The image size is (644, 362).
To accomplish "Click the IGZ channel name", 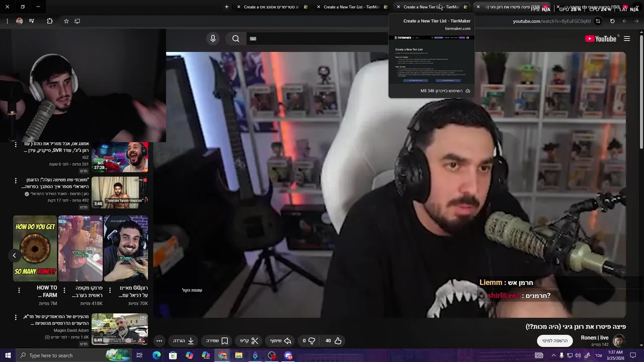I will pos(86,157).
